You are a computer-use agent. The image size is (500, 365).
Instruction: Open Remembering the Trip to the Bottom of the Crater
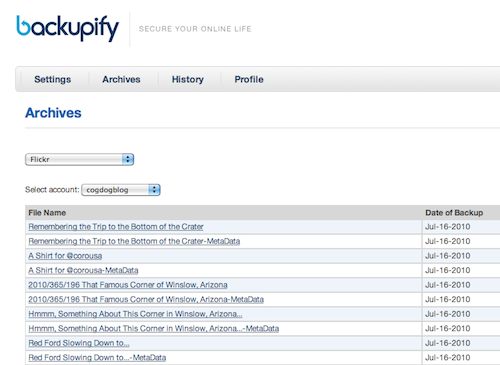116,227
